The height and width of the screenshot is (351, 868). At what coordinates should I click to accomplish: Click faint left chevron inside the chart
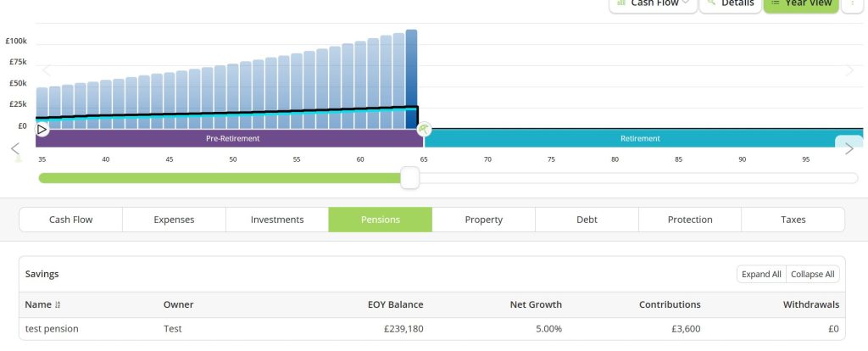pyautogui.click(x=47, y=70)
